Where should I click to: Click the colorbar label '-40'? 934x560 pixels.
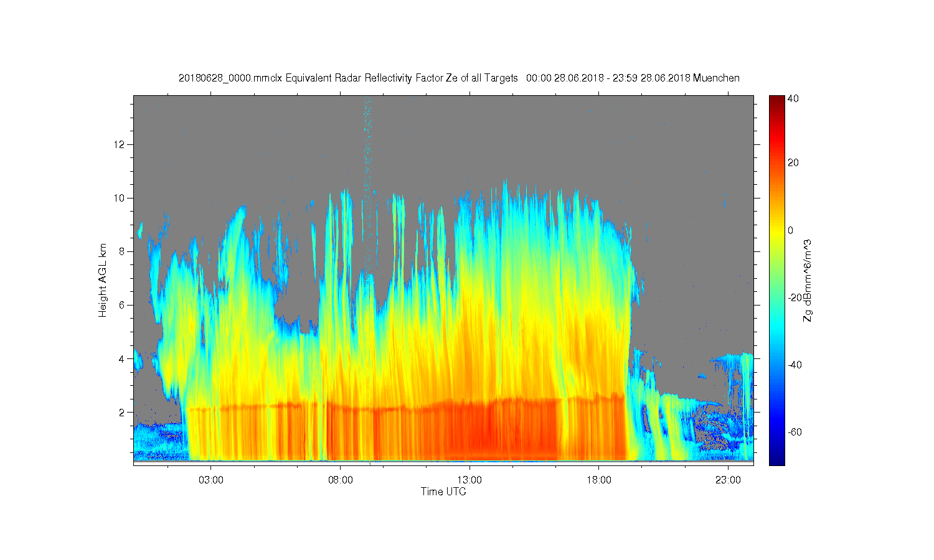(795, 365)
